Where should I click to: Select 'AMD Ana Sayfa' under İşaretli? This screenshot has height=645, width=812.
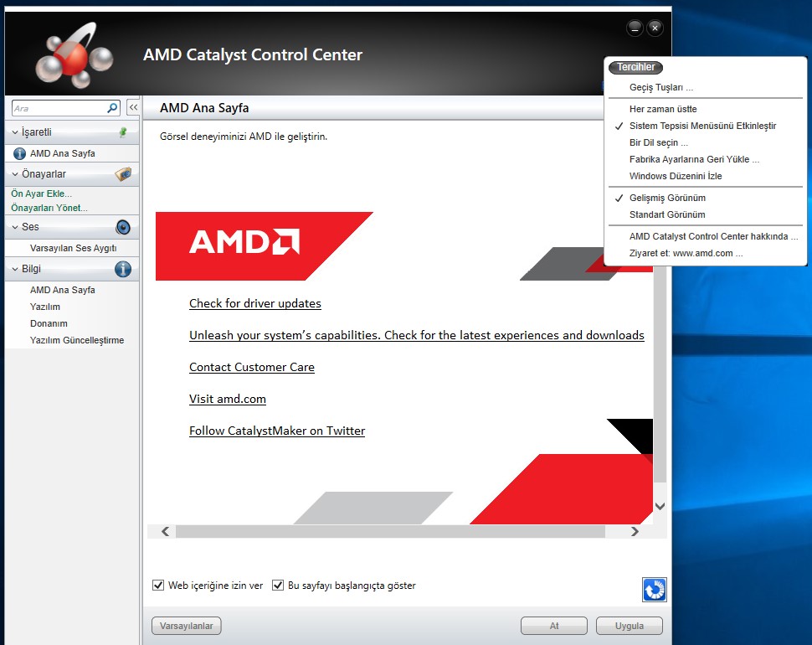(x=63, y=153)
